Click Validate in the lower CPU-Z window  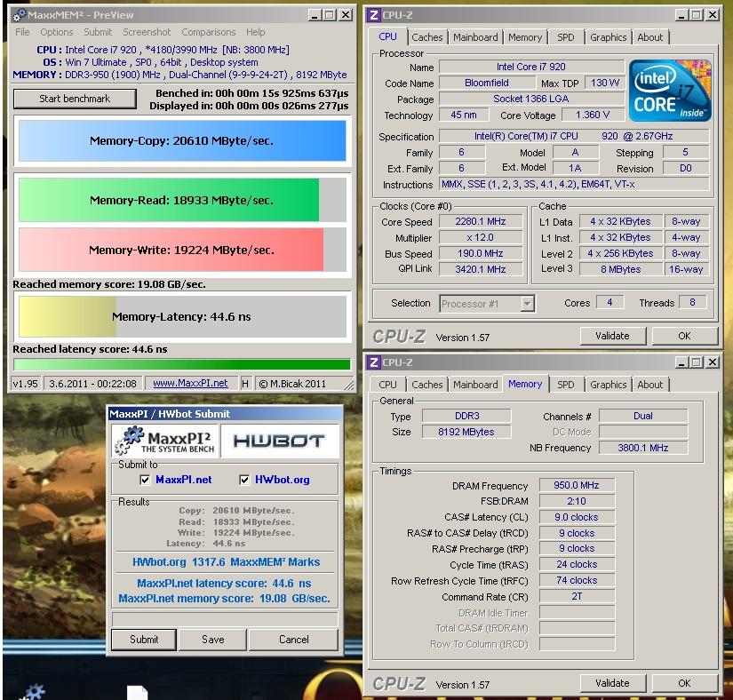(612, 683)
